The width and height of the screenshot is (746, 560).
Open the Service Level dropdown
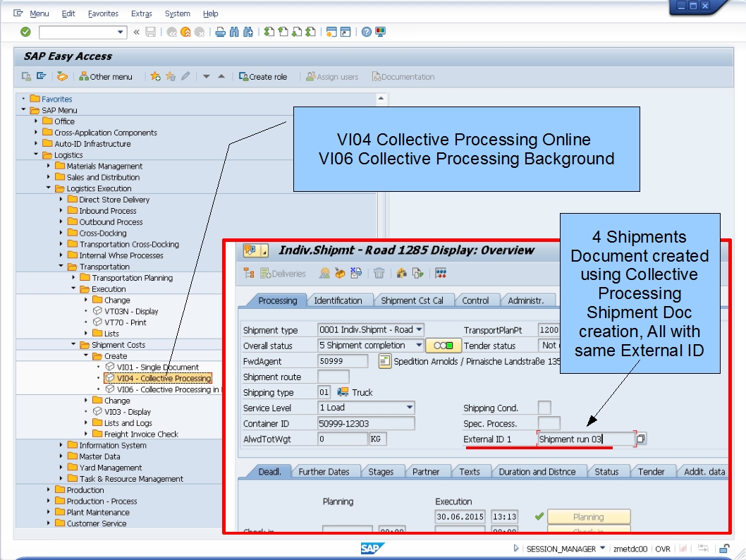tap(410, 407)
